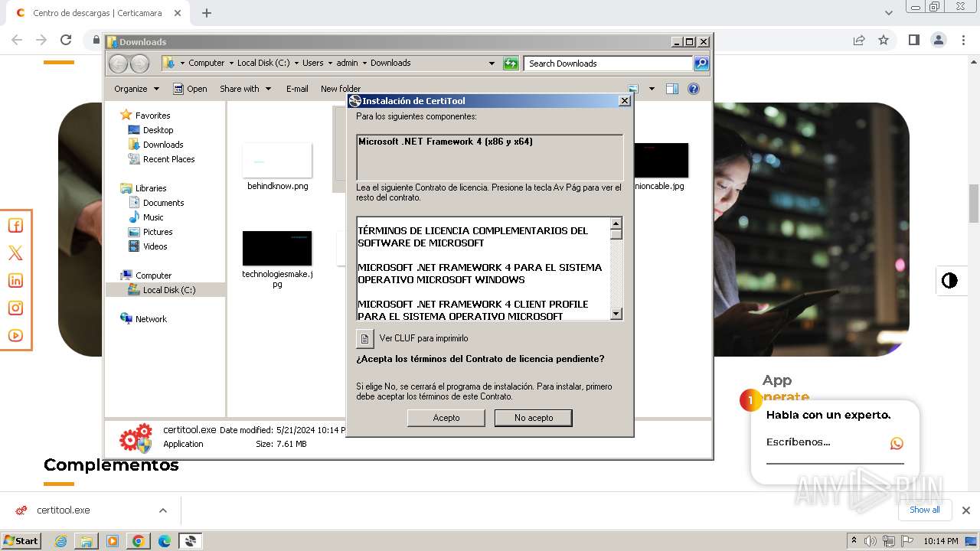The image size is (980, 551).
Task: Select Computer in the navigation pane
Action: (x=153, y=275)
